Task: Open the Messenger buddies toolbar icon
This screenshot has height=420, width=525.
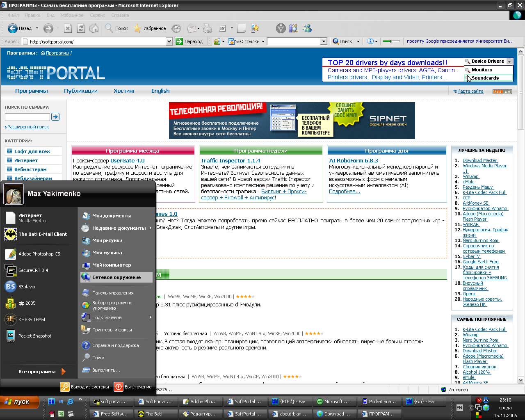Action: tap(307, 28)
